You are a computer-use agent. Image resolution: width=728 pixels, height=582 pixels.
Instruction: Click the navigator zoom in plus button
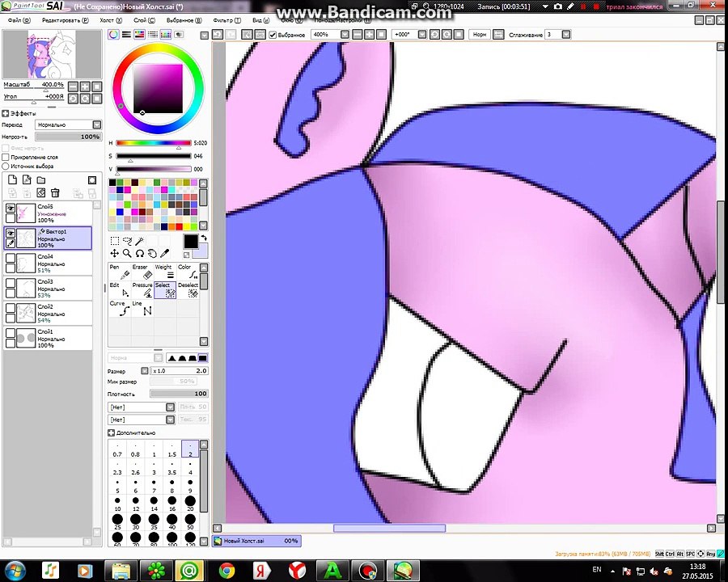(x=85, y=86)
